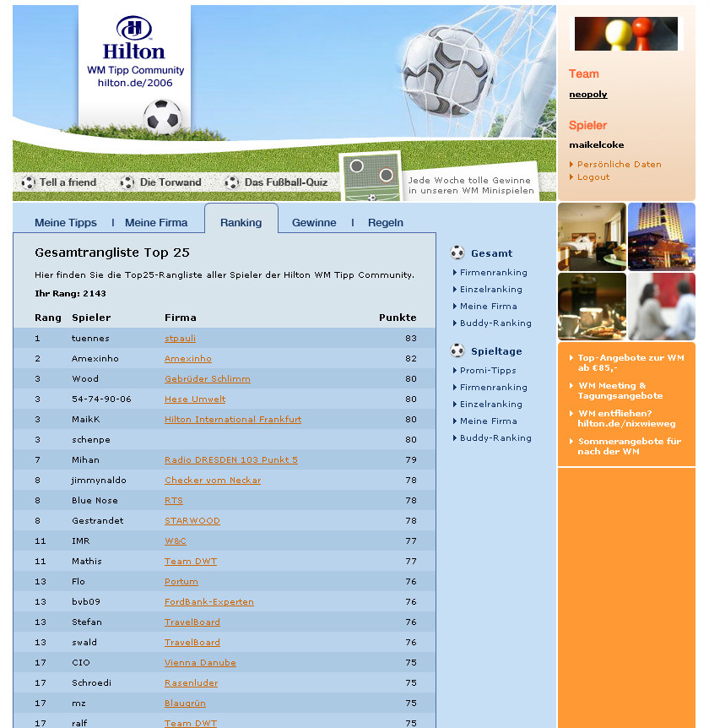This screenshot has width=709, height=728.
Task: Open the Hese Umwelt company link
Action: [x=195, y=399]
